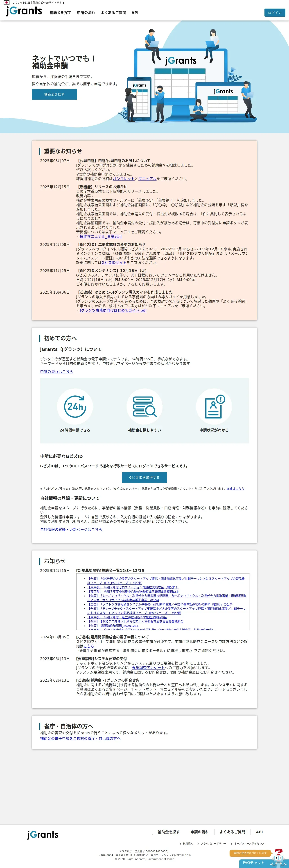
Task: Click the Japan flag icon at top
Action: (6, 2)
